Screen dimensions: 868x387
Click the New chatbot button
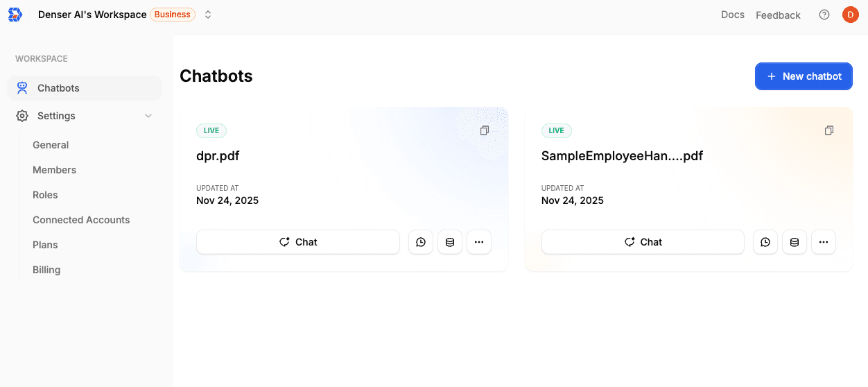[x=804, y=76]
